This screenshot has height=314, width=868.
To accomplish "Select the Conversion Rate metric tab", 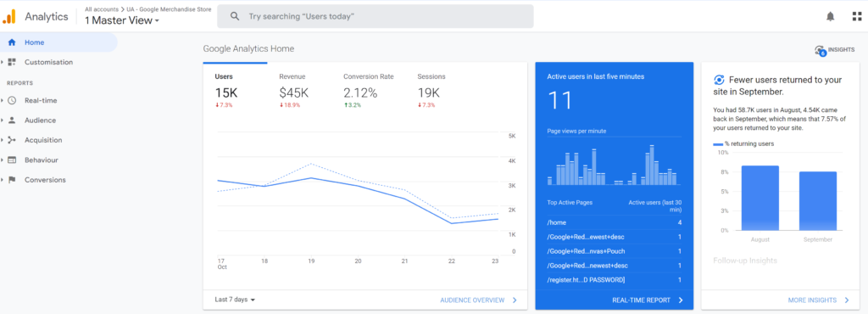I will 368,90.
